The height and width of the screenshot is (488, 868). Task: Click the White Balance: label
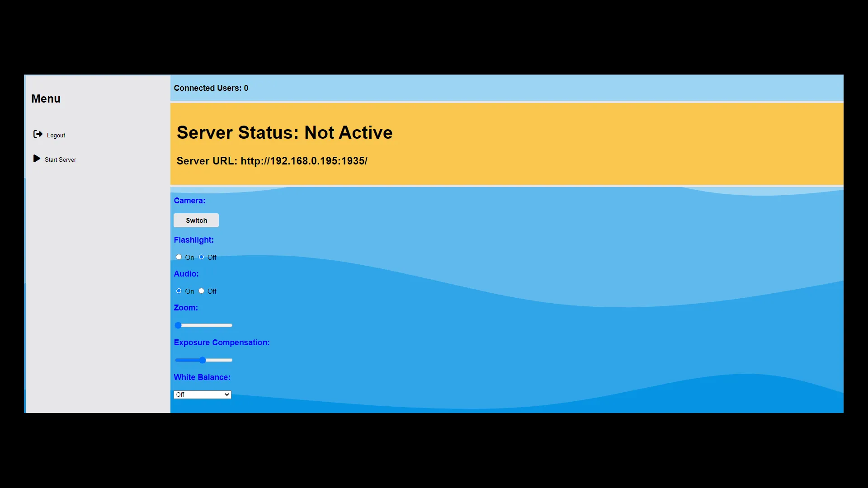coord(202,377)
